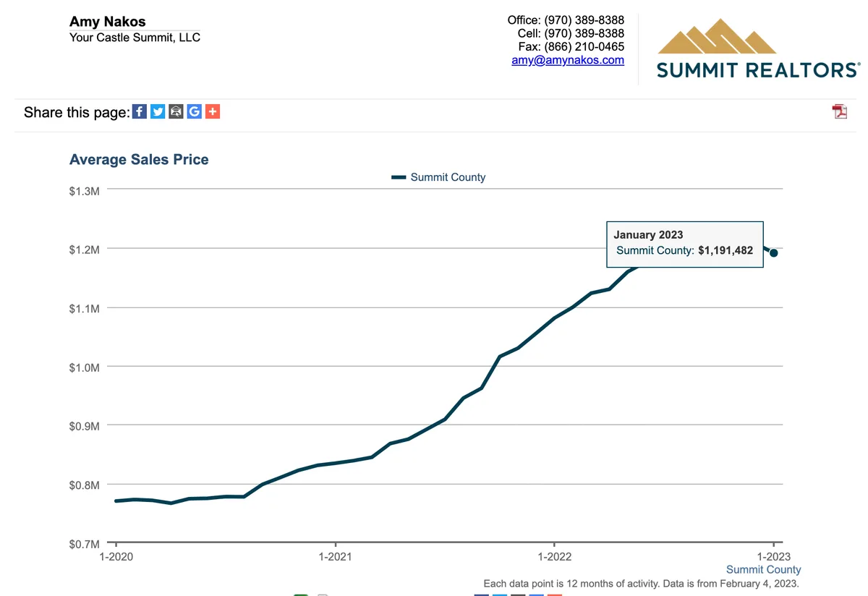Click the $1.1M y-axis label
868x596 pixels.
pos(84,308)
